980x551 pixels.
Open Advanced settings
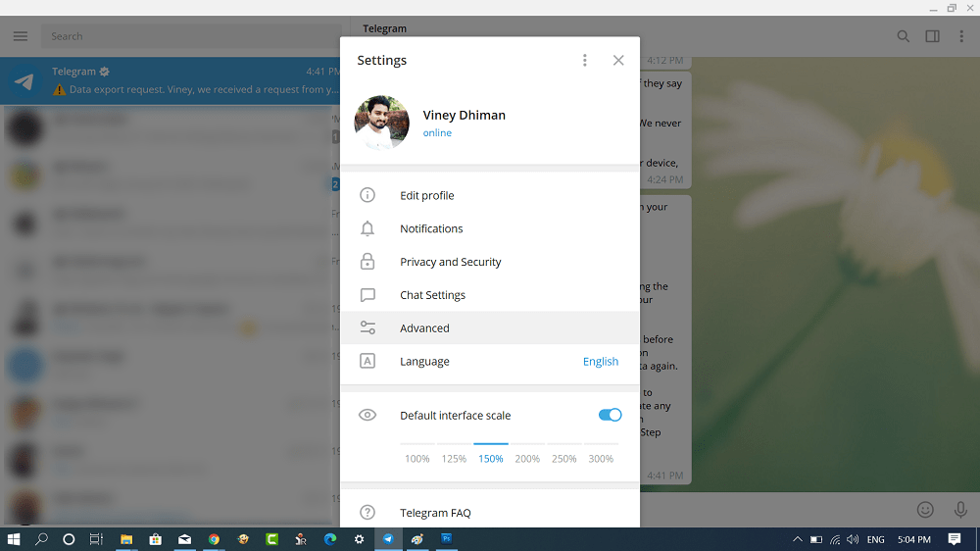click(x=490, y=327)
